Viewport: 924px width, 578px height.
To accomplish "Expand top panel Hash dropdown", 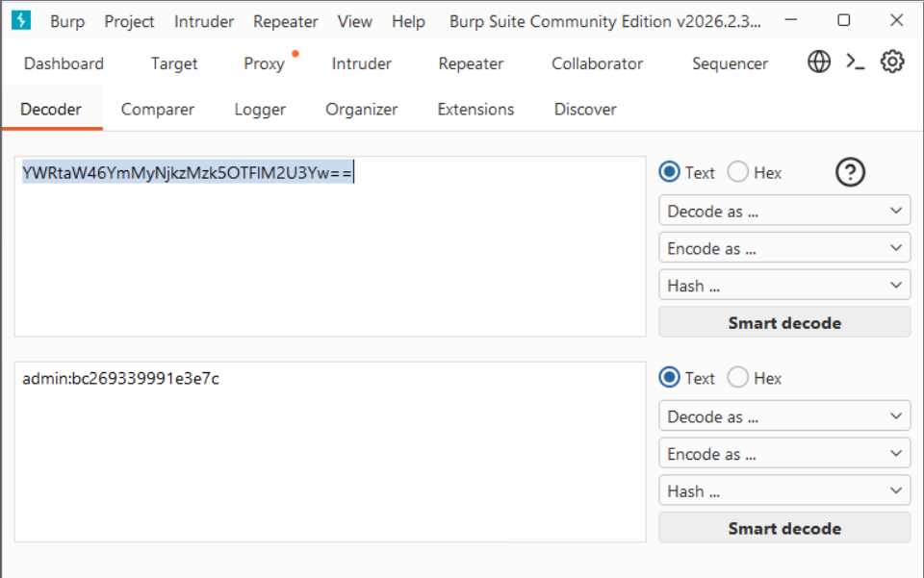I will [784, 286].
